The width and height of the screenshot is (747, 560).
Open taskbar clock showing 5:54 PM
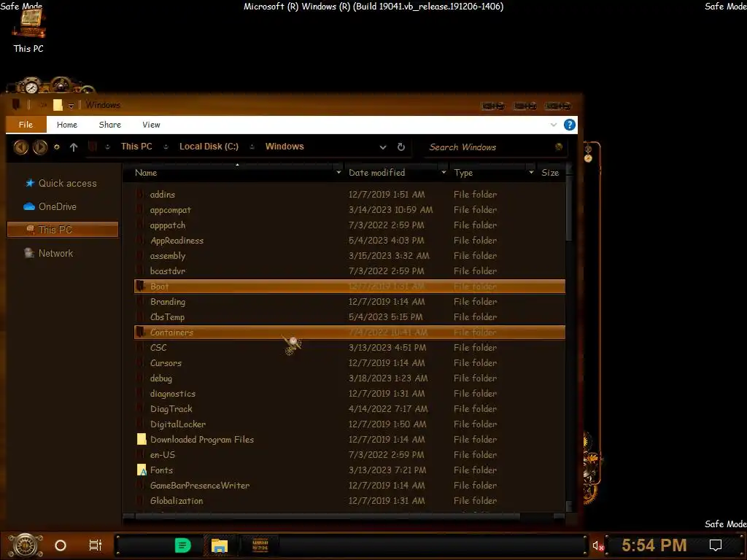[x=654, y=545]
